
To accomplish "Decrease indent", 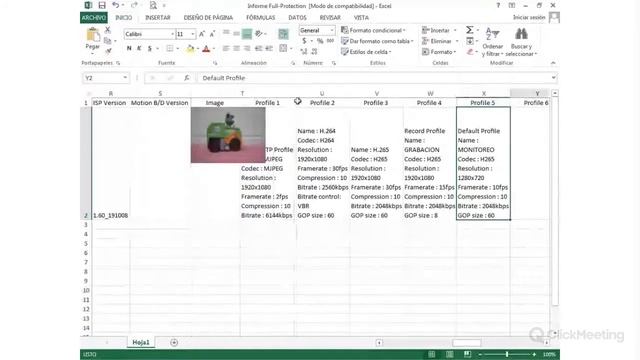I will [258, 49].
